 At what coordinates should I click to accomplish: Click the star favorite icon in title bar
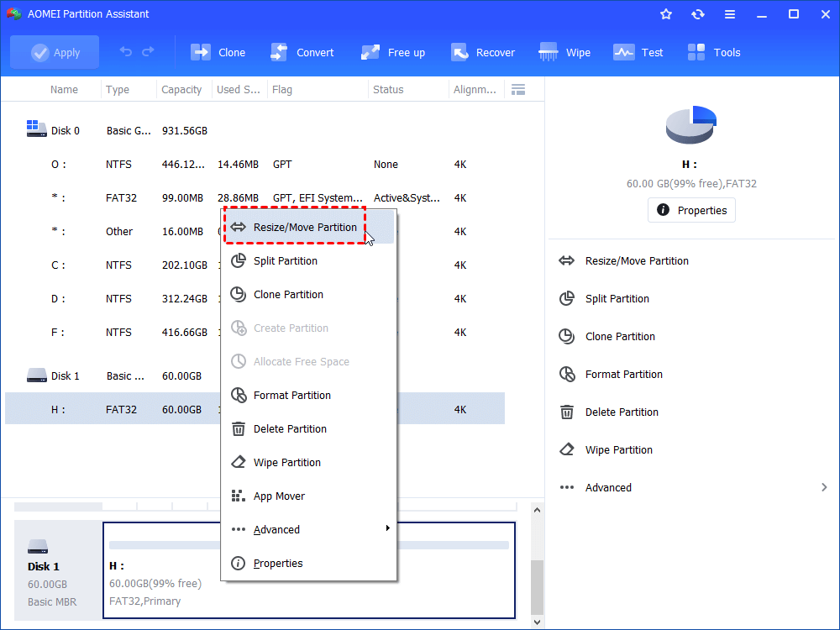tap(666, 14)
